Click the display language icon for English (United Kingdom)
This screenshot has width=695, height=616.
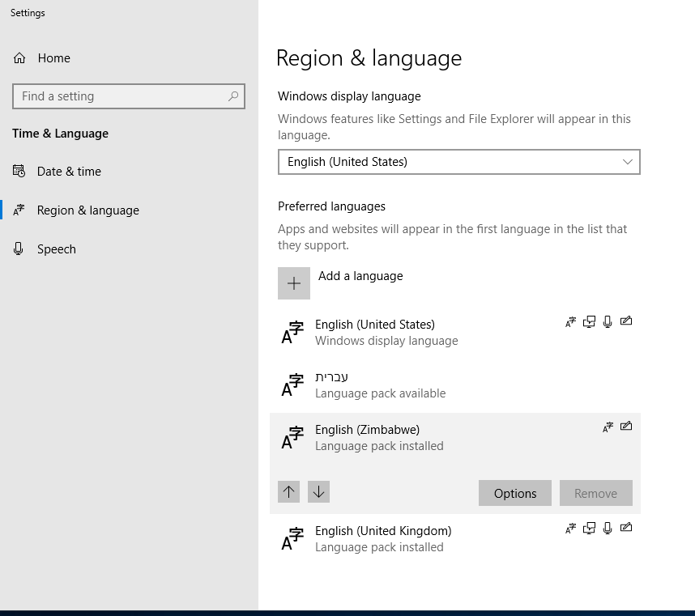[x=589, y=528]
